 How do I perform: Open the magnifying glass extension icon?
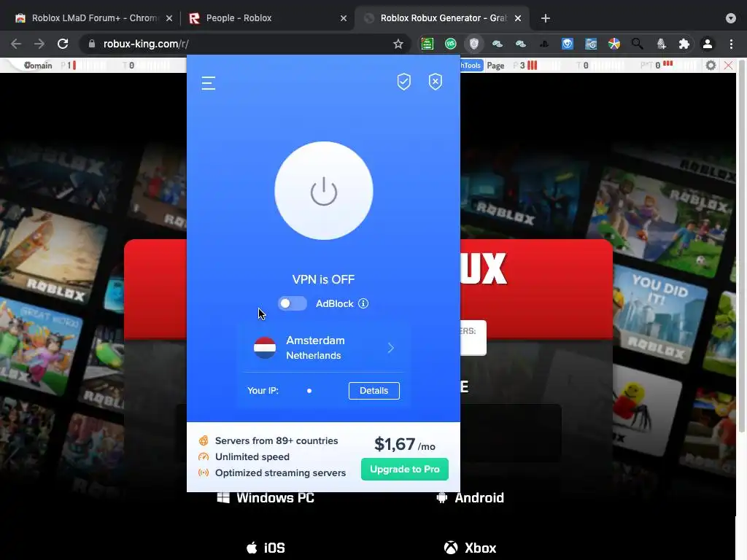(638, 44)
